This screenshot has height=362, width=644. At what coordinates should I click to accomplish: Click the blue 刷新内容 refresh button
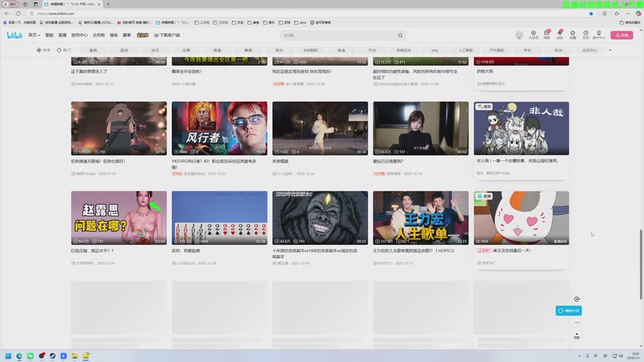(x=568, y=311)
